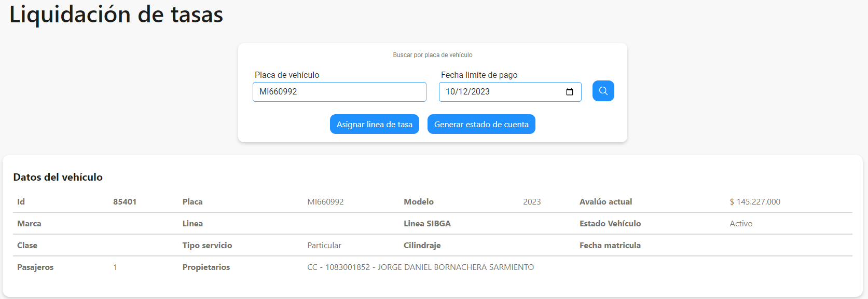The image size is (868, 299).
Task: Click the magnifying glass search button
Action: (x=603, y=91)
